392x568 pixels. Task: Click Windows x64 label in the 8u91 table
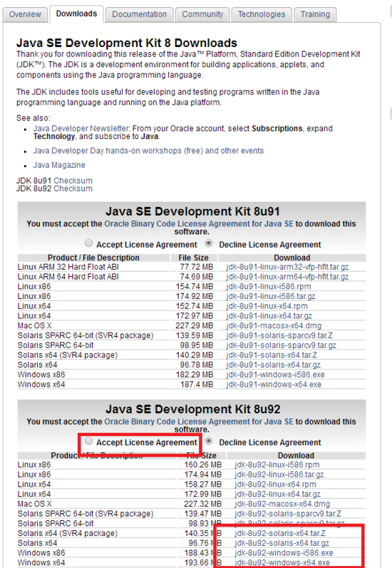pos(41,385)
